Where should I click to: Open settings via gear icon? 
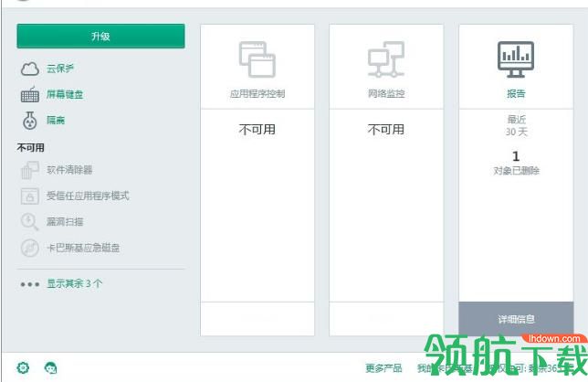tap(23, 367)
